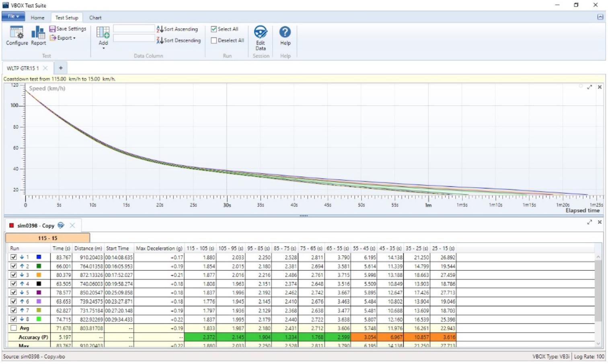Close the results table panel
Viewport: 608px width, 364px height.
tap(600, 222)
